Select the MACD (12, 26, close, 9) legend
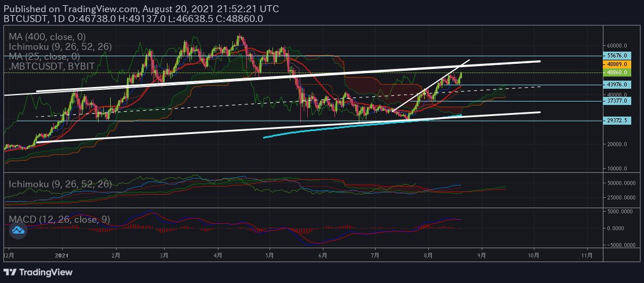 [x=60, y=220]
